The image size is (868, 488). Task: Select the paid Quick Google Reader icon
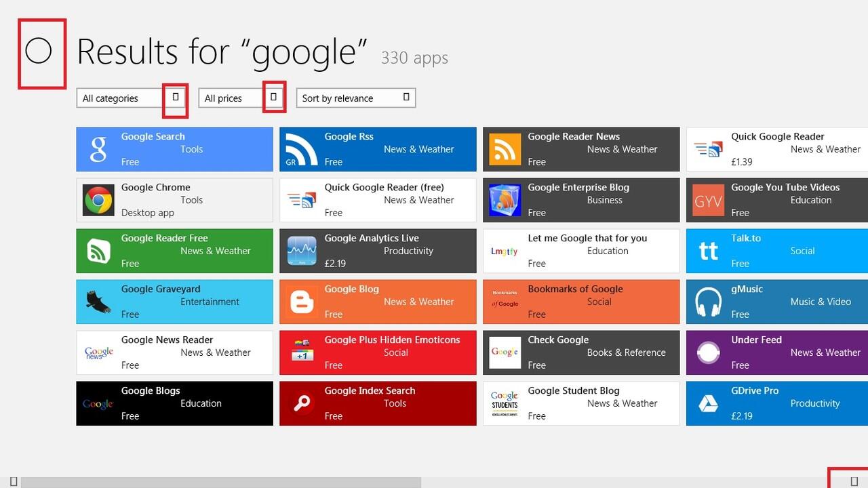coord(709,149)
